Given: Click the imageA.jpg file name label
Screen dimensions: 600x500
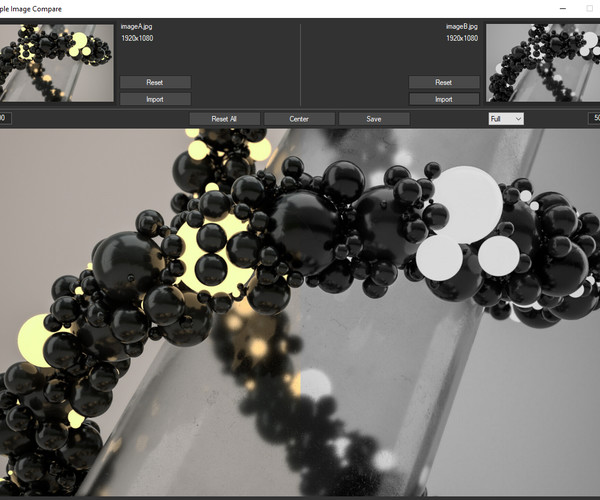Looking at the screenshot, I should tap(136, 26).
